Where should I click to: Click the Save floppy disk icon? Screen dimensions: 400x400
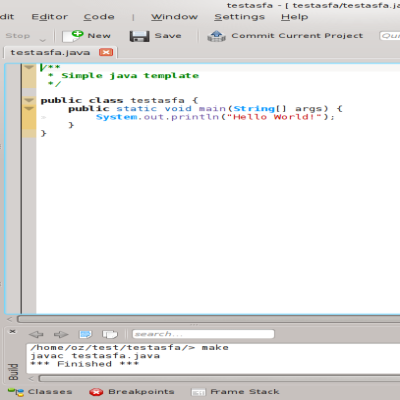tap(139, 36)
